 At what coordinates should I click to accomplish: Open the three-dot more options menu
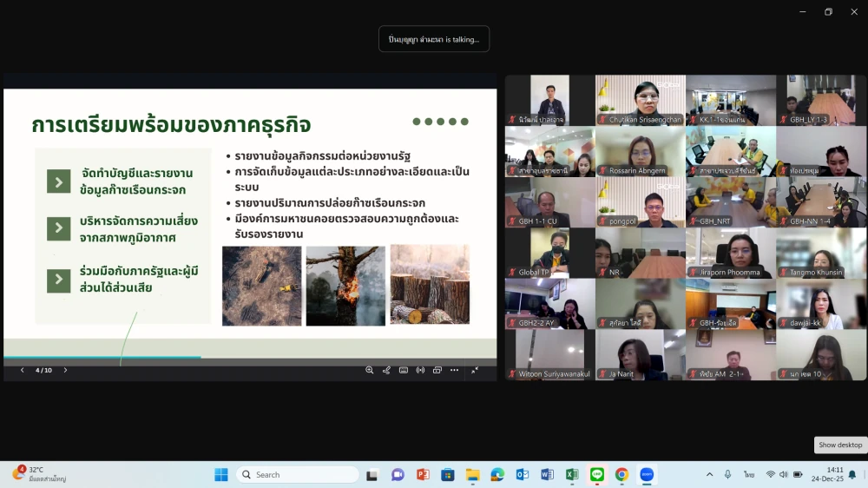(455, 370)
